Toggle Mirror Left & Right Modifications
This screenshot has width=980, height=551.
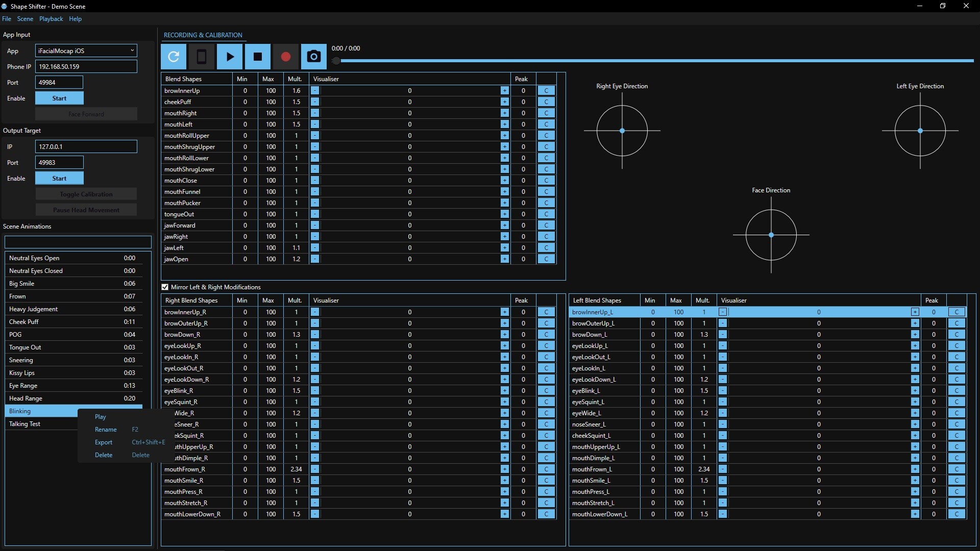[165, 287]
